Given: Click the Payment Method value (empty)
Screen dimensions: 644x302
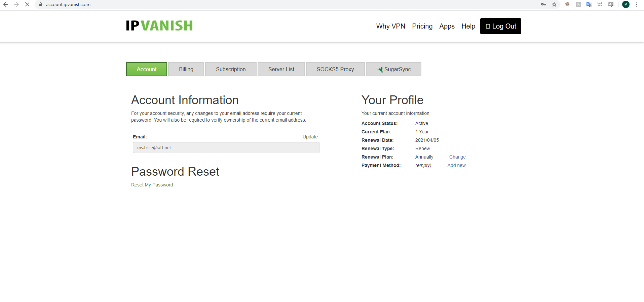Looking at the screenshot, I should point(423,165).
